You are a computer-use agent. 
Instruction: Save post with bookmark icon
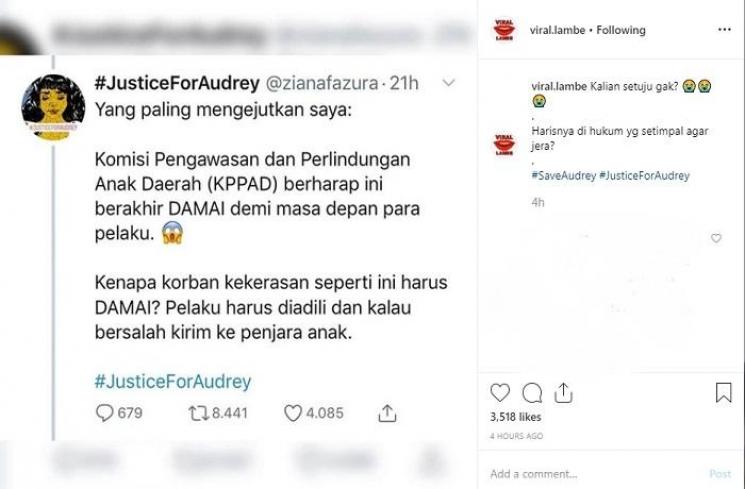click(723, 393)
